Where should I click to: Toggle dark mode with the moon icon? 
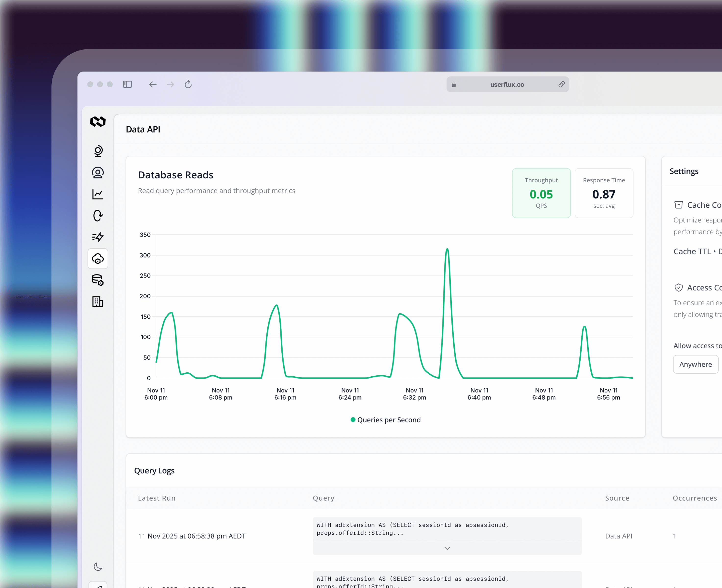pyautogui.click(x=98, y=567)
